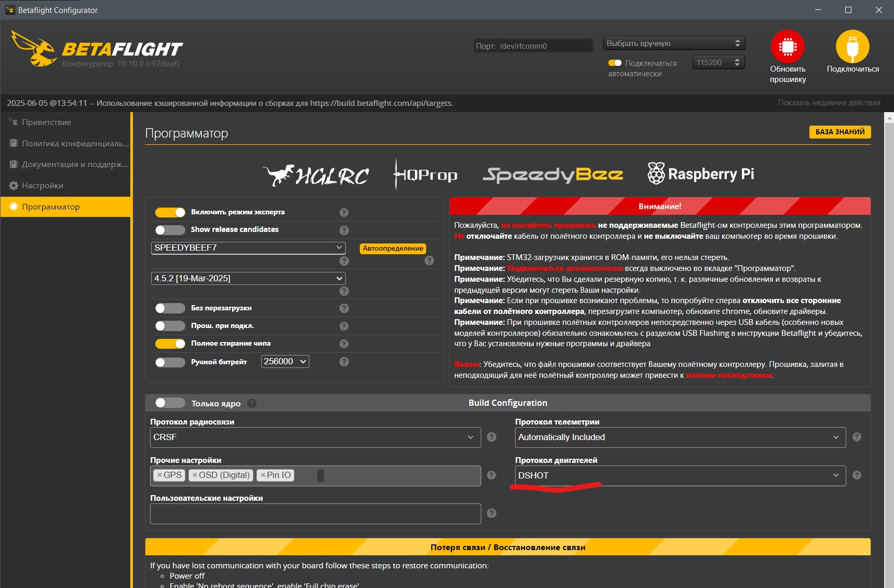Screen dimensions: 894x588
Task: Click the Update Firmware chip icon
Action: coord(787,47)
